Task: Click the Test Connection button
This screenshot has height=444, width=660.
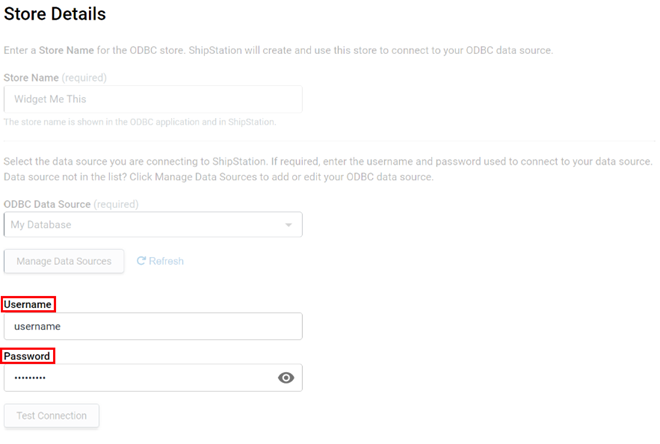Action: (52, 416)
